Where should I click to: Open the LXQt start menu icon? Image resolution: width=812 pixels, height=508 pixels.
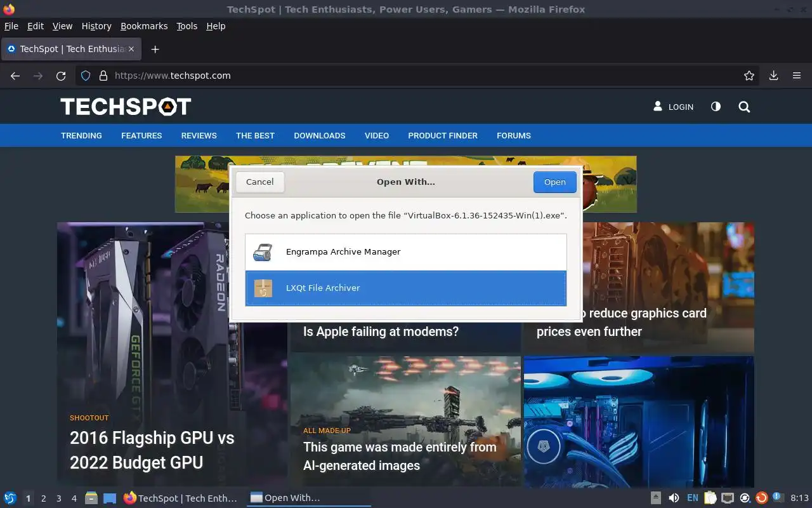point(10,498)
